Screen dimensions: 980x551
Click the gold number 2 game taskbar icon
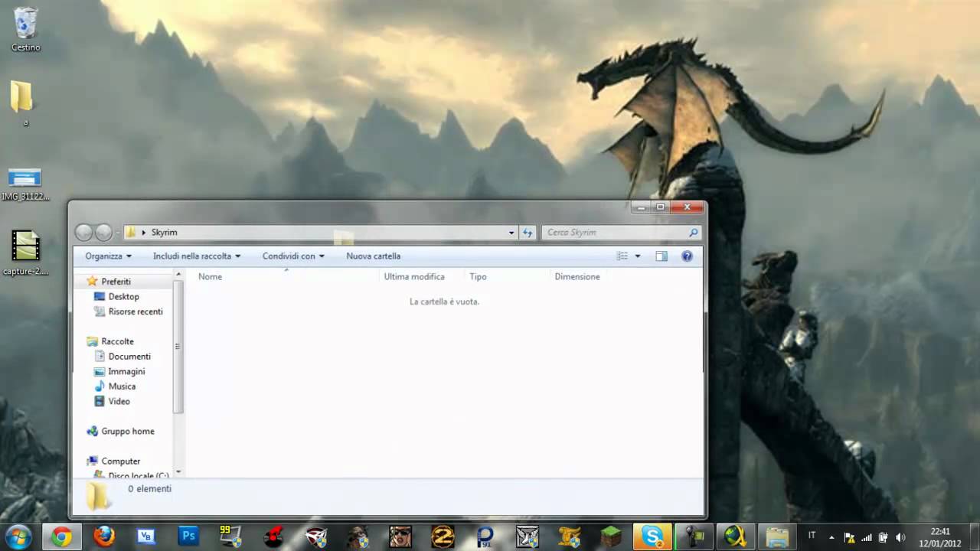tap(443, 537)
